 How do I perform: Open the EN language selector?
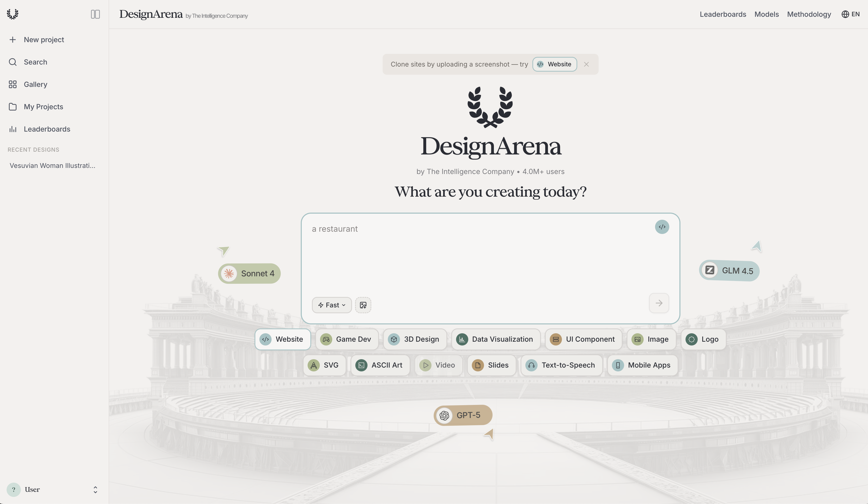[x=850, y=14]
